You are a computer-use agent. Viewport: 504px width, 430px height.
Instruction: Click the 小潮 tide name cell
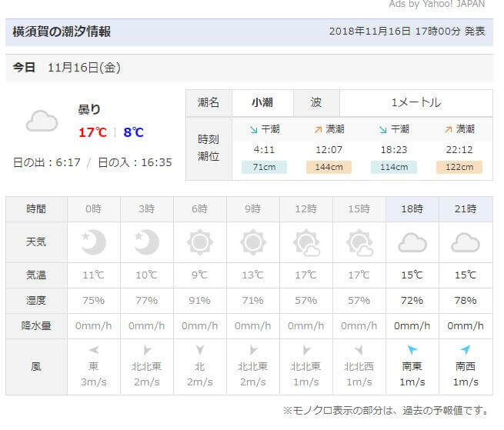262,103
